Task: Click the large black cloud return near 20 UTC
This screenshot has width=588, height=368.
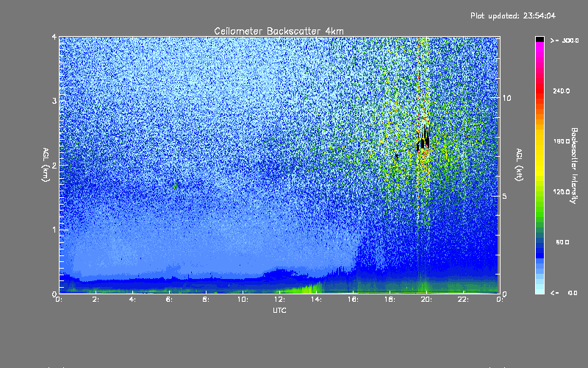Action: click(x=423, y=140)
